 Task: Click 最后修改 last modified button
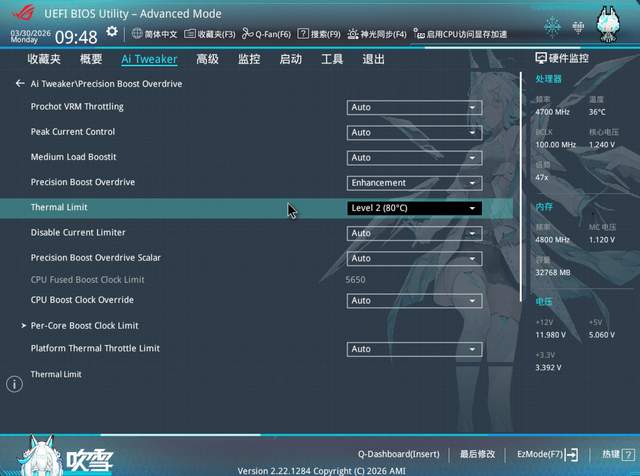pos(478,454)
